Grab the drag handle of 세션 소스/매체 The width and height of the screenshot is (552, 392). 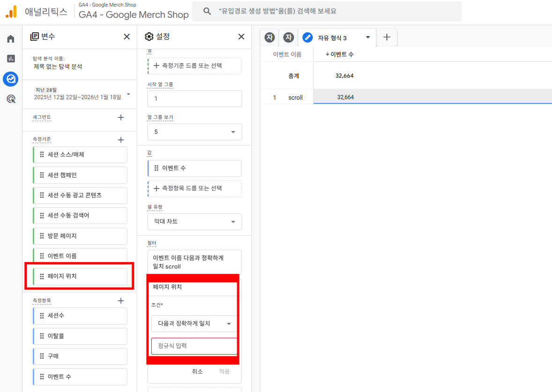click(42, 154)
